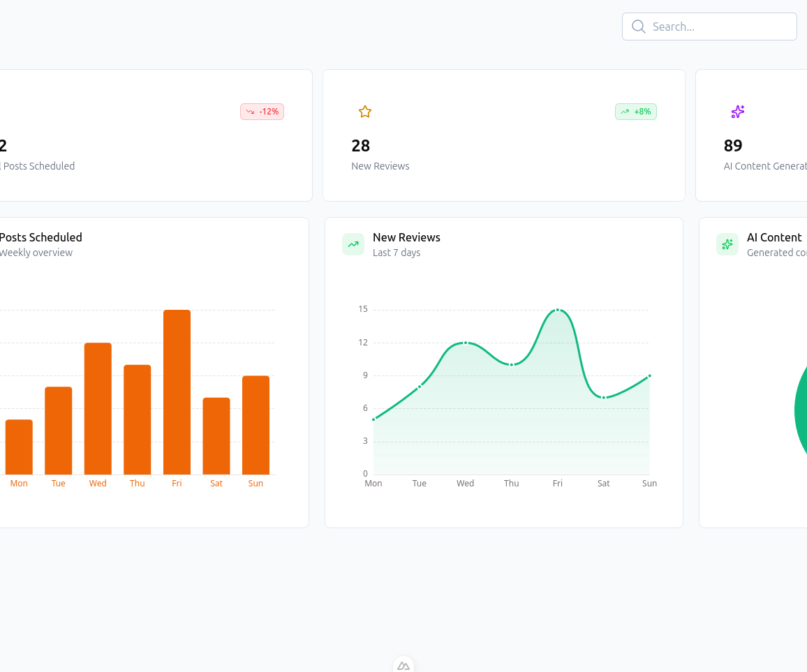The width and height of the screenshot is (807, 672).
Task: Click the green sparkles icon beside AI Content chart
Action: click(x=727, y=244)
